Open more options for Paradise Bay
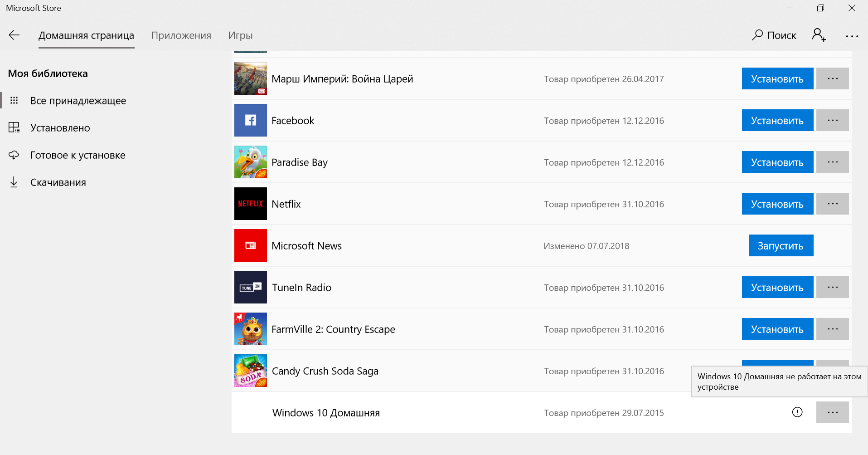This screenshot has height=455, width=868. coord(833,162)
